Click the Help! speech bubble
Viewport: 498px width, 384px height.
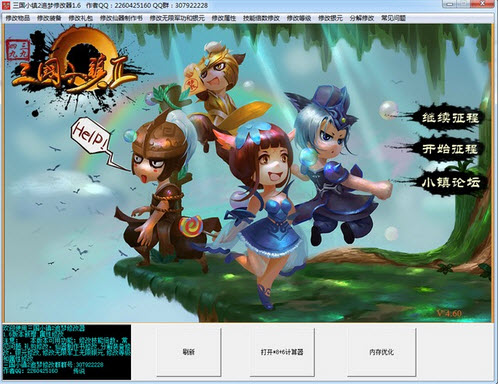point(91,137)
